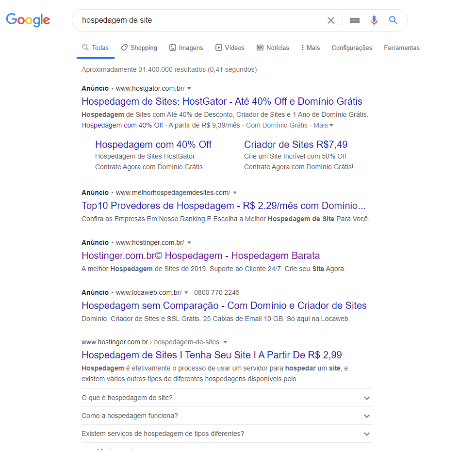Screen dimensions: 476x450
Task: Open "Hospedagem de Sites I Tenha Seu Site" result
Action: [212, 355]
